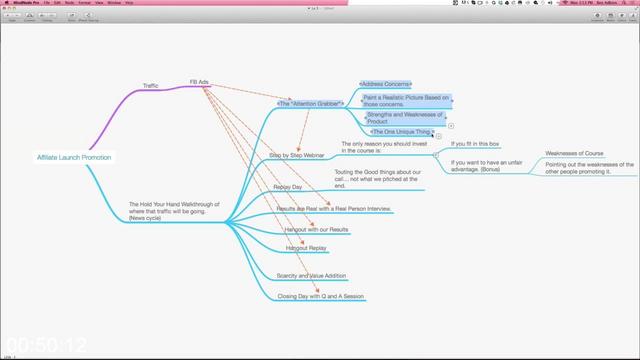Click the Share toolbar icon
The height and width of the screenshot is (360, 640).
tap(71, 15)
